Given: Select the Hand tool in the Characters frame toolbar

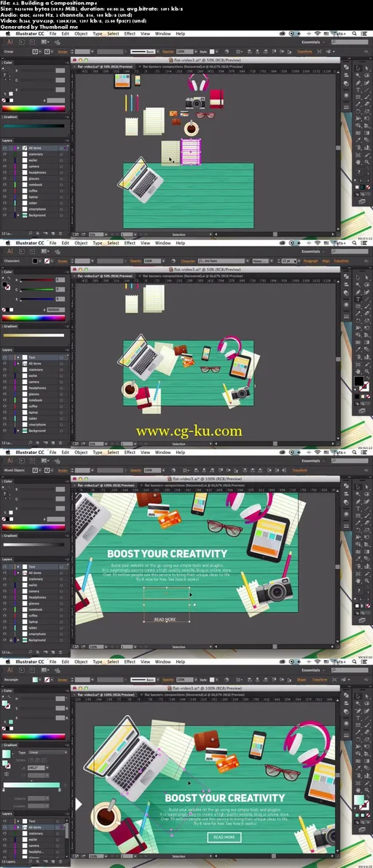Looking at the screenshot, I should (358, 373).
